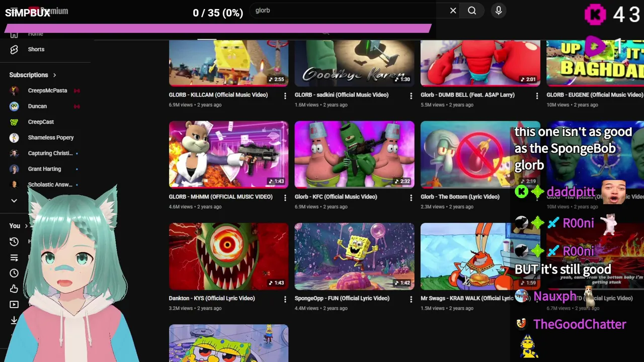Screen dimensions: 644x362
Task: Open Downloads arrow icon
Action: tap(14, 320)
